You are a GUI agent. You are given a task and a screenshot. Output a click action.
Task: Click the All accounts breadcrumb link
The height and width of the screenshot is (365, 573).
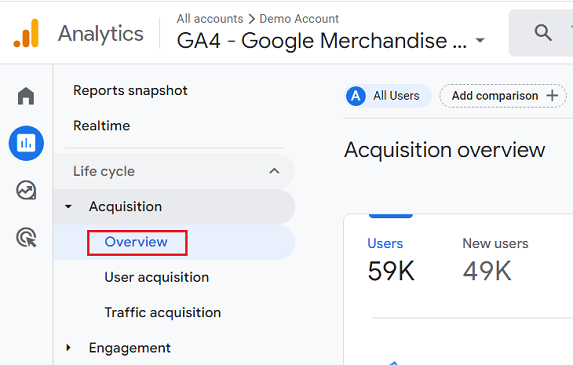coord(210,19)
